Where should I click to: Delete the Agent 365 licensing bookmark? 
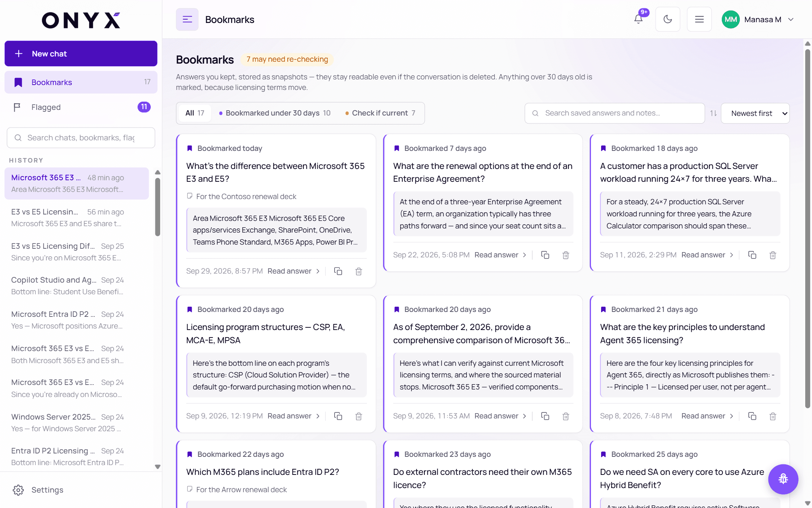(773, 416)
